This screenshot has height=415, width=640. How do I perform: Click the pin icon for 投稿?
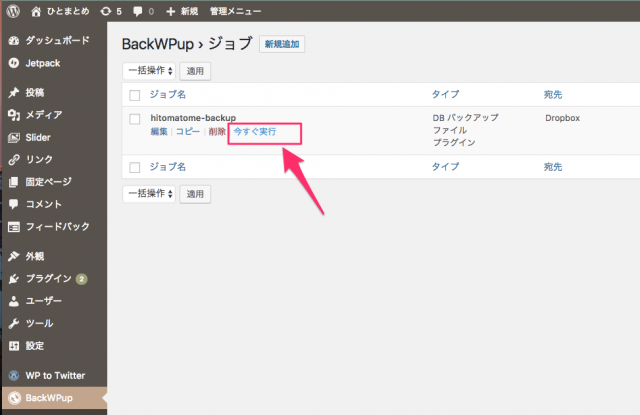point(14,93)
